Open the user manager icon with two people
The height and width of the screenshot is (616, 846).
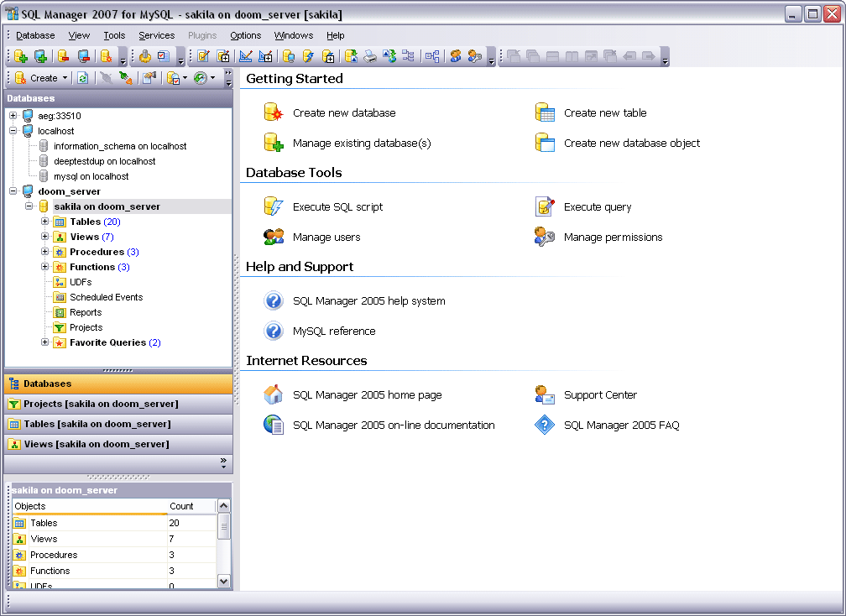[456, 56]
